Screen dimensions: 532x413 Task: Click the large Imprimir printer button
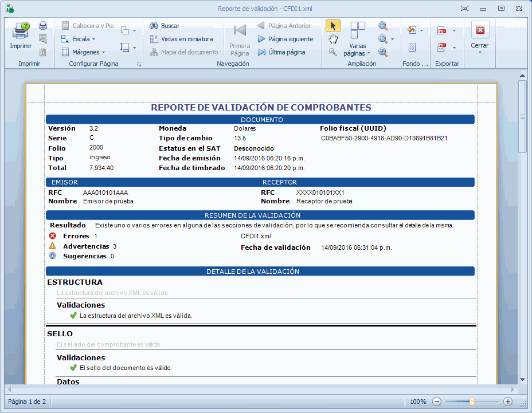pyautogui.click(x=21, y=36)
